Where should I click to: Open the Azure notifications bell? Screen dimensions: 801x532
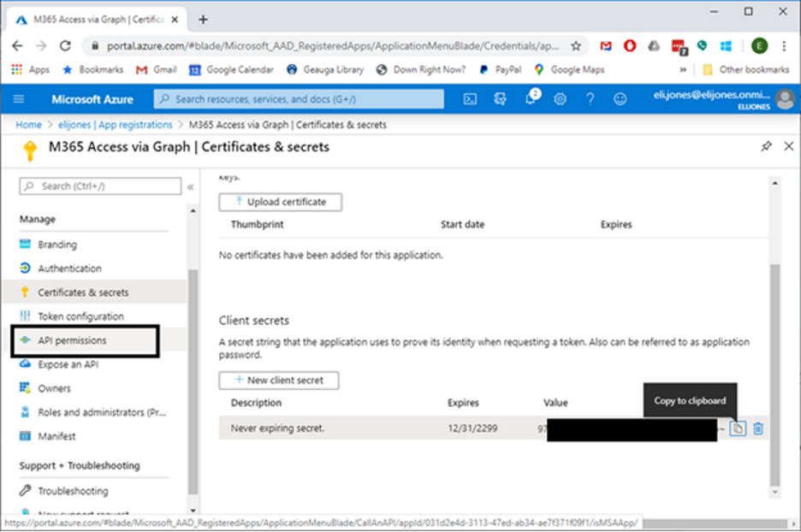point(531,99)
